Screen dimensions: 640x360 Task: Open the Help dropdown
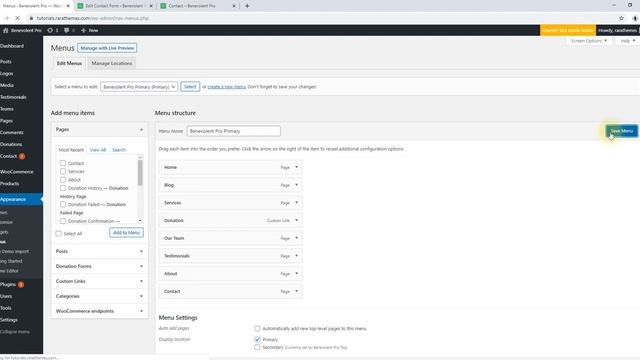(x=627, y=41)
